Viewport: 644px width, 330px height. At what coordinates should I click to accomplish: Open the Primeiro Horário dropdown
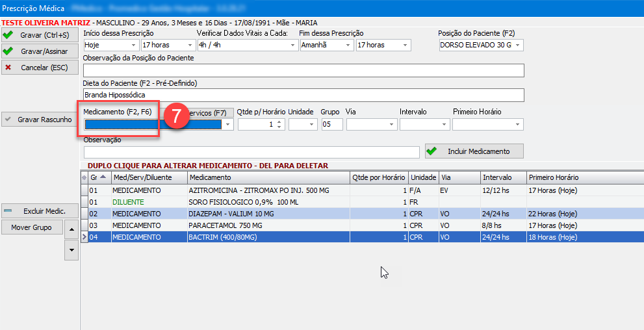pyautogui.click(x=518, y=125)
